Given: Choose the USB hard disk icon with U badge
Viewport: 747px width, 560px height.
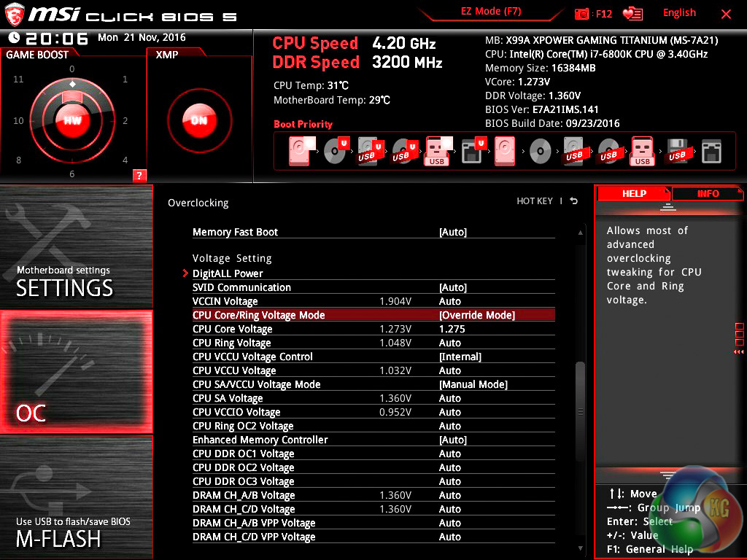Looking at the screenshot, I should 371,151.
